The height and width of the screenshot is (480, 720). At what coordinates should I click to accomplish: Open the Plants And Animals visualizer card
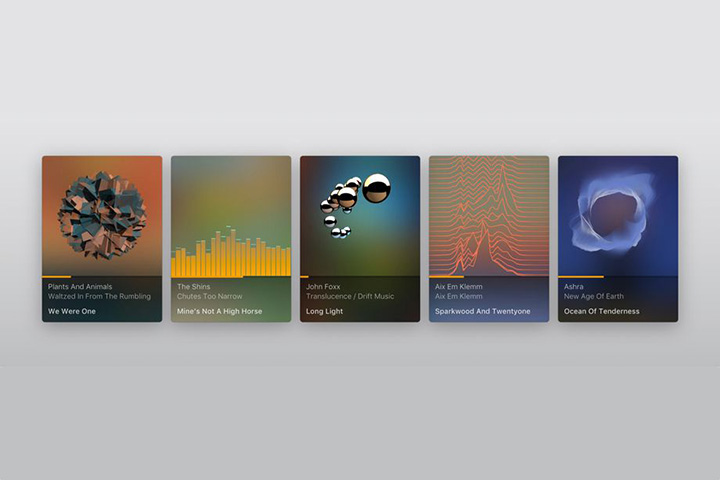(102, 239)
